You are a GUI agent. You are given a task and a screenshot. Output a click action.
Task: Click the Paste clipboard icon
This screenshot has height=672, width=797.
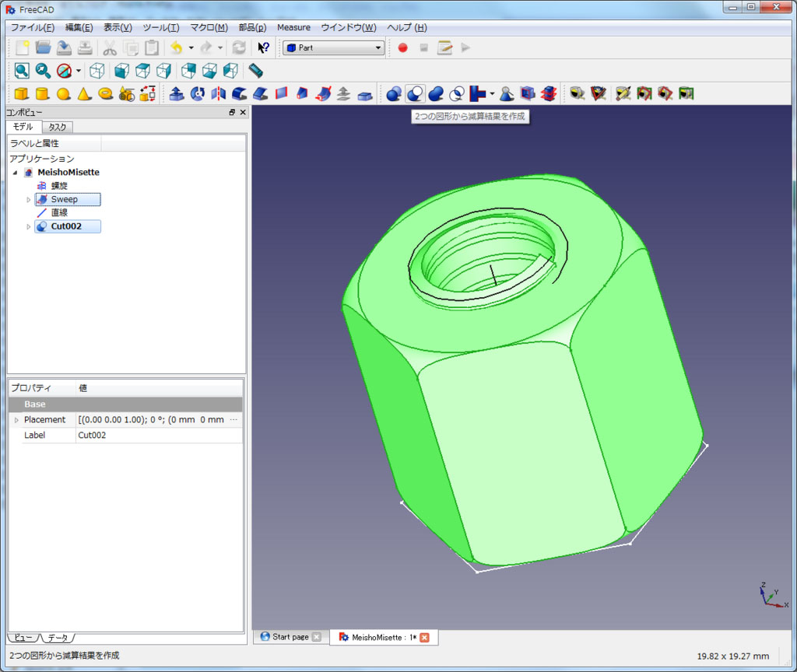pyautogui.click(x=152, y=47)
